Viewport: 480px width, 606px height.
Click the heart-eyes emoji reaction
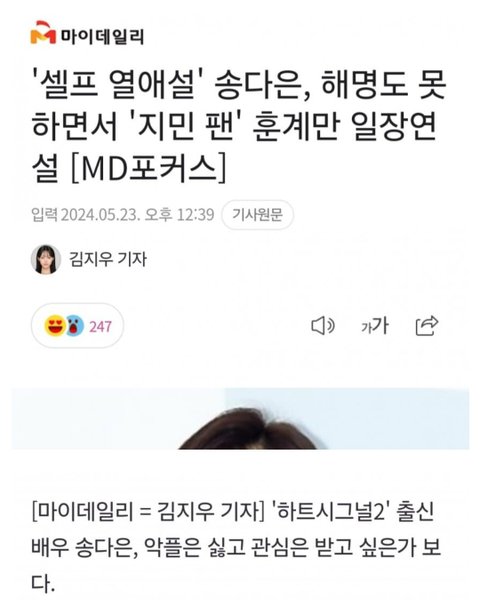[55, 326]
